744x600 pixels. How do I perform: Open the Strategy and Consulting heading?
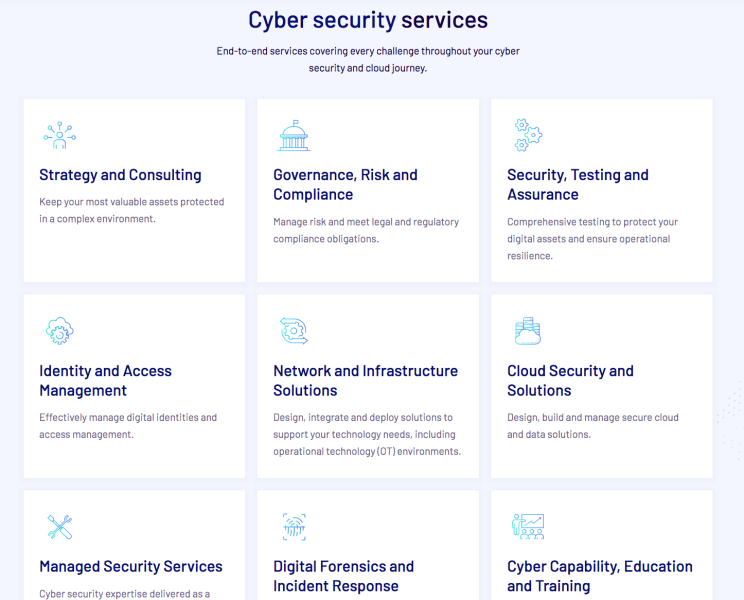120,175
